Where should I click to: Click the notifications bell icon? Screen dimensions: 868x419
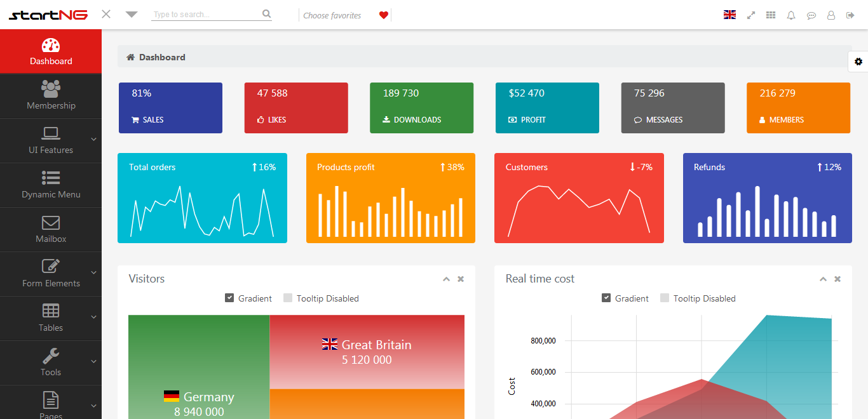pyautogui.click(x=791, y=15)
